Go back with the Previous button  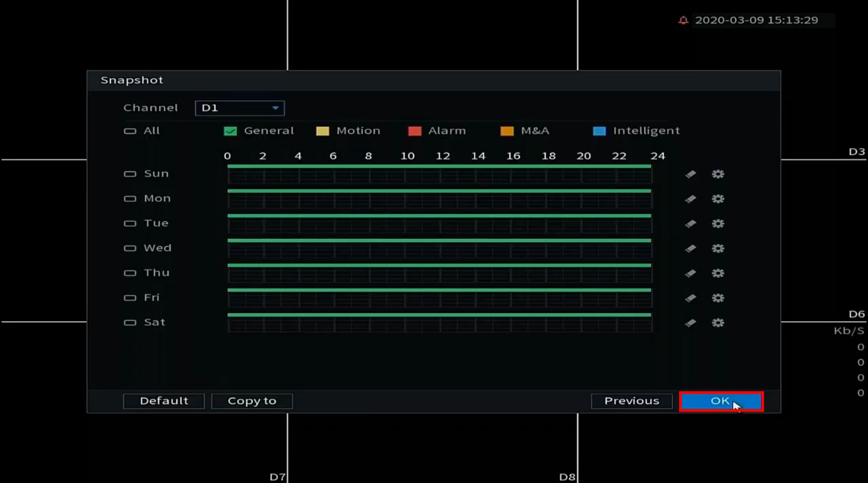click(x=632, y=401)
